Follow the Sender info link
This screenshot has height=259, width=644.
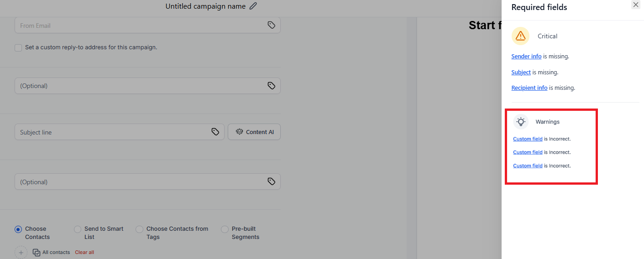(526, 57)
